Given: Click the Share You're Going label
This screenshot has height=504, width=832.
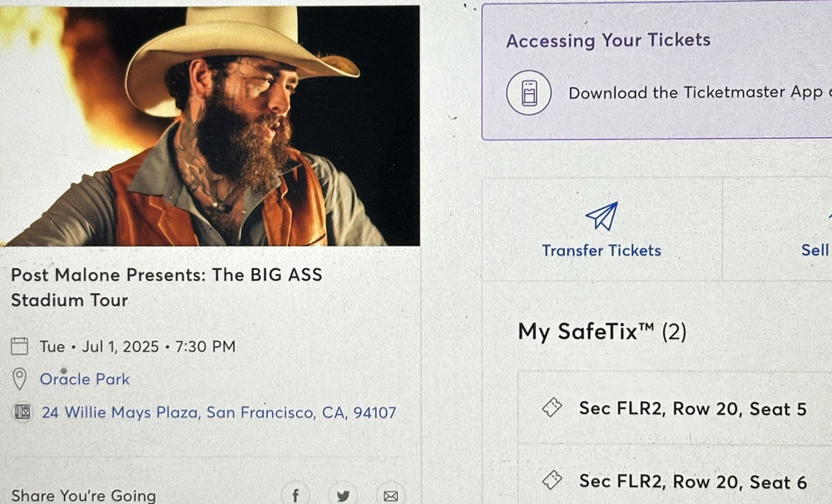Looking at the screenshot, I should (83, 496).
